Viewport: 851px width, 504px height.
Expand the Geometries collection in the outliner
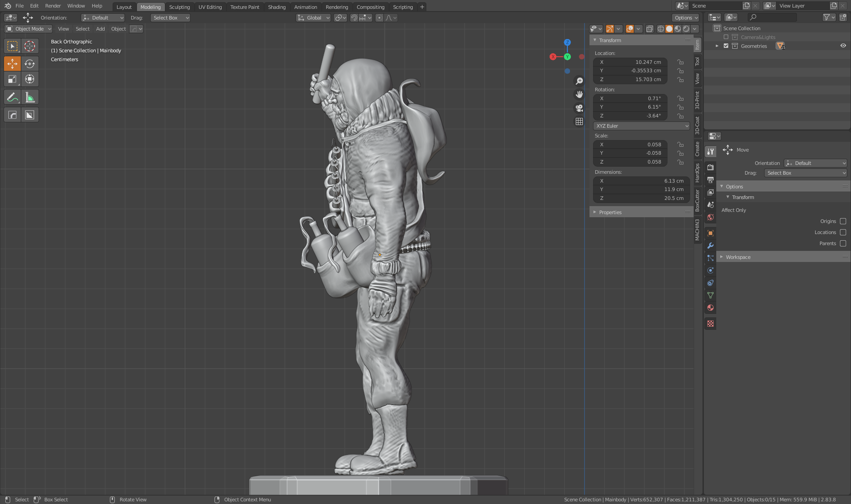pos(717,46)
